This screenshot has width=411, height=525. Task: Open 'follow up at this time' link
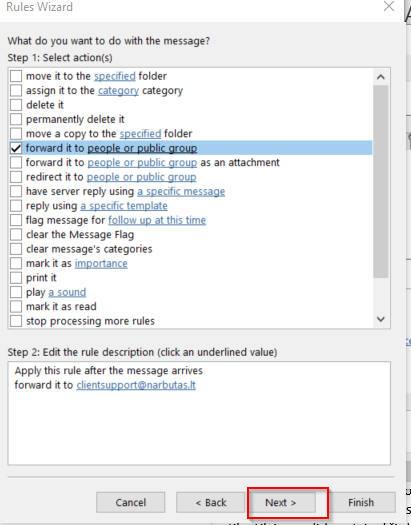tap(157, 220)
